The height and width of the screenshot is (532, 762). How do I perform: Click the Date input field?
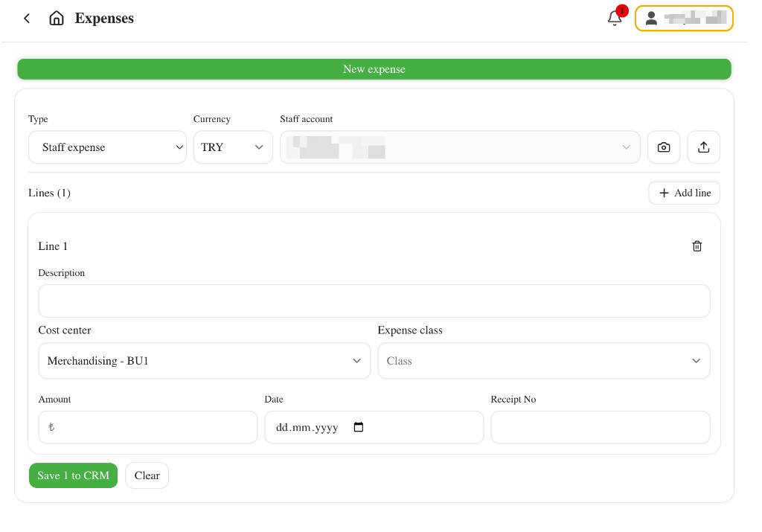tap(374, 428)
